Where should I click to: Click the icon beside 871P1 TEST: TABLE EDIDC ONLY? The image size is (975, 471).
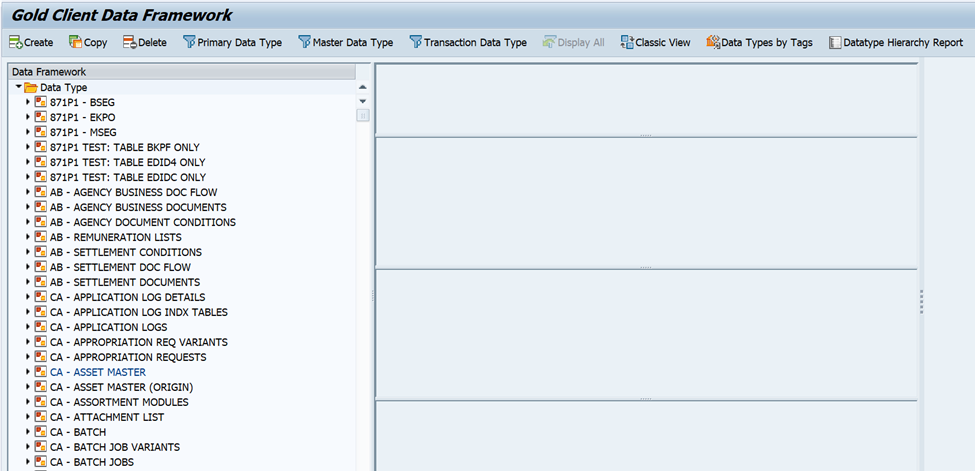pos(40,177)
